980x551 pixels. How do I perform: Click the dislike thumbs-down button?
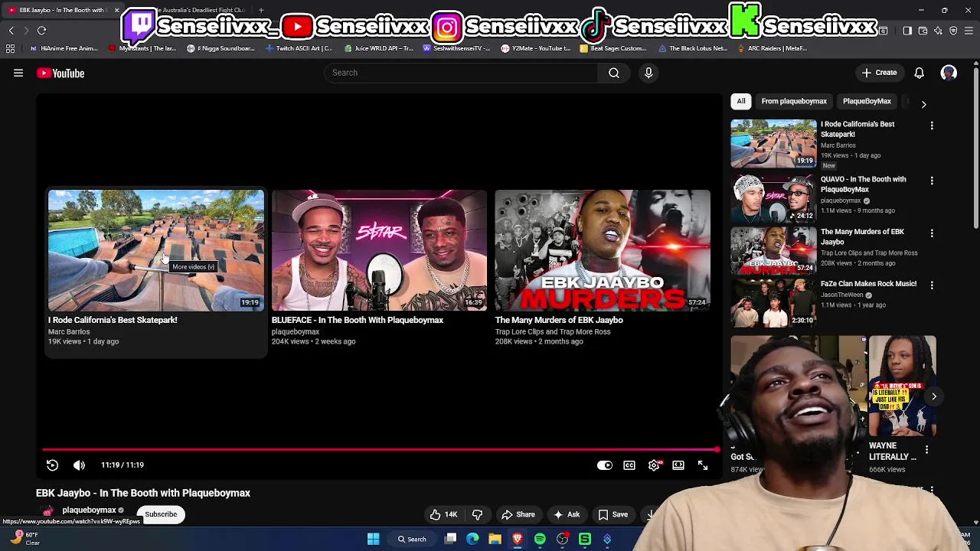(x=477, y=514)
